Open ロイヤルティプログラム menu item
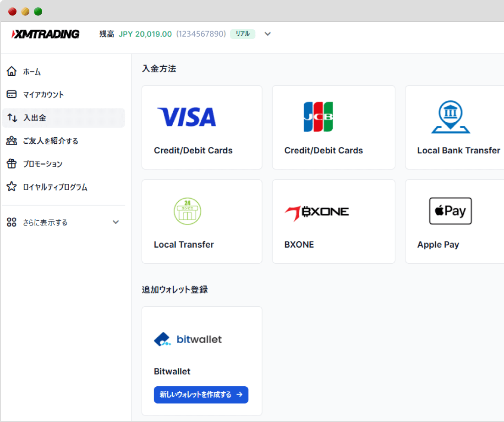The image size is (504, 422). click(x=64, y=187)
